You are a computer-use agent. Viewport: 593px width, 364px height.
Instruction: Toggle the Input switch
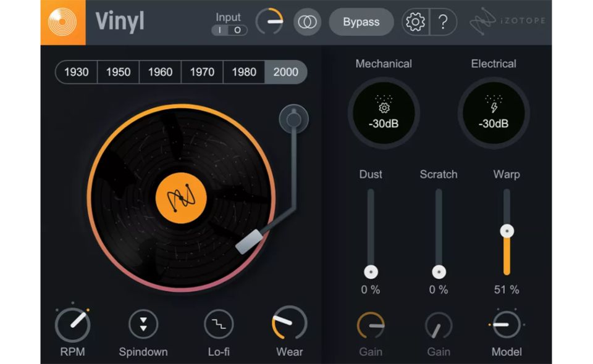coord(229,30)
